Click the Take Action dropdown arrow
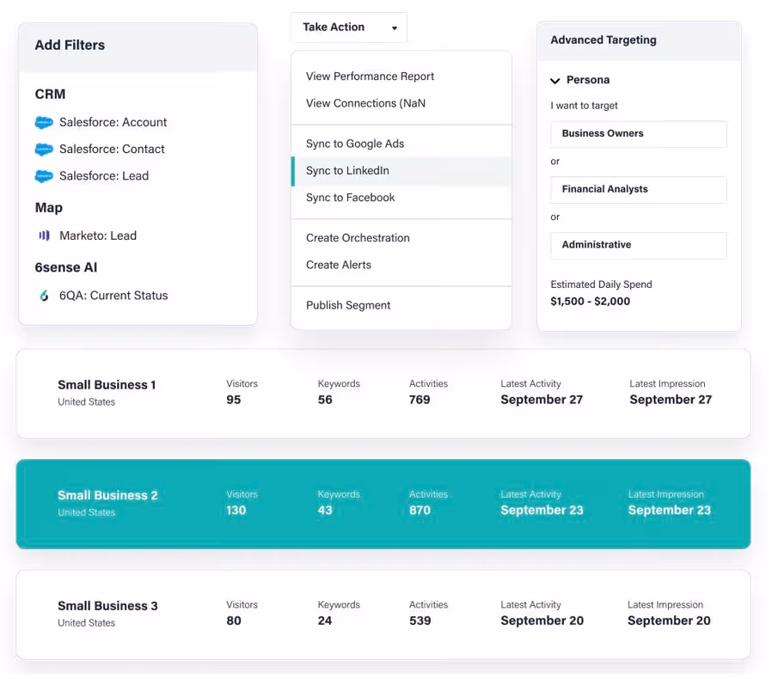The height and width of the screenshot is (679, 784). 395,28
